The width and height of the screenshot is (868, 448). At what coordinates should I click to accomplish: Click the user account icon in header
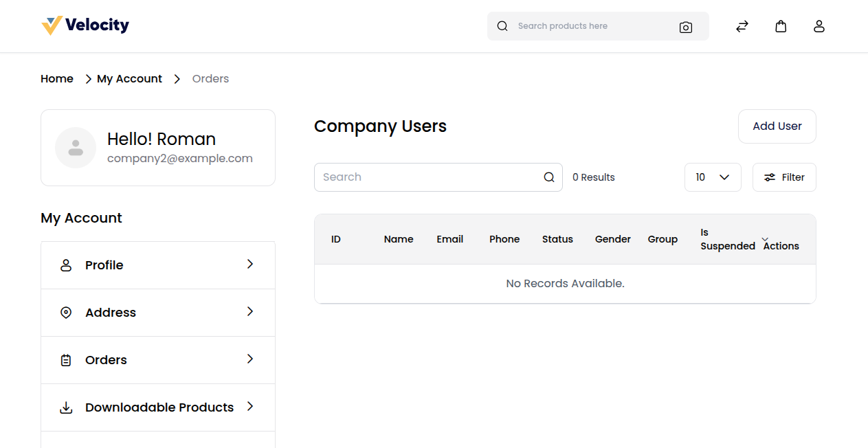tap(819, 26)
